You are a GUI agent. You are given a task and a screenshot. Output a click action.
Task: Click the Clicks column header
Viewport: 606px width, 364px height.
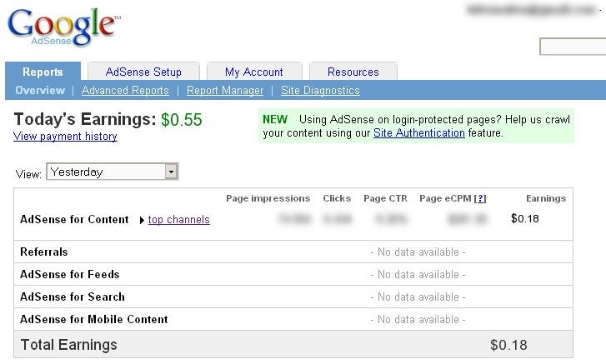[337, 198]
